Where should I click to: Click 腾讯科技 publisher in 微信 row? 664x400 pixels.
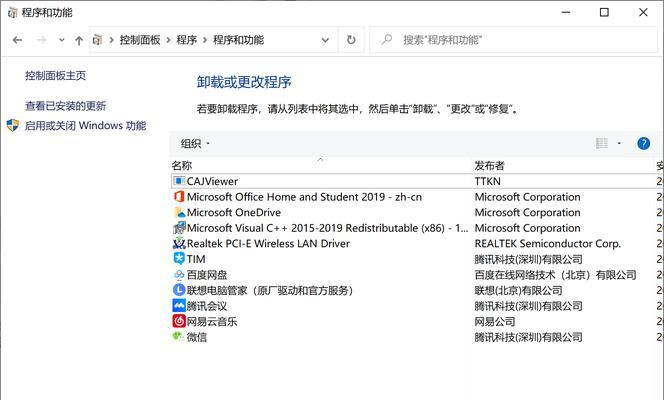528,337
